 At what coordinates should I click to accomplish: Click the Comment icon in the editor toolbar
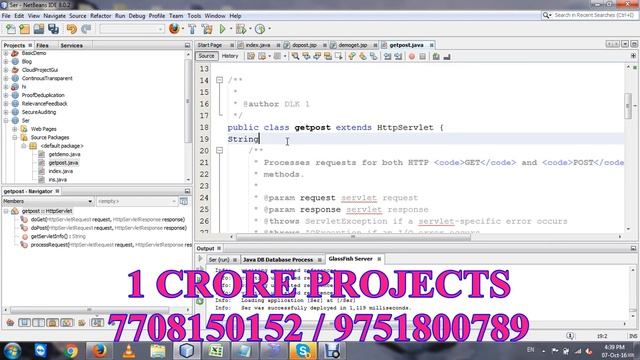coord(436,56)
